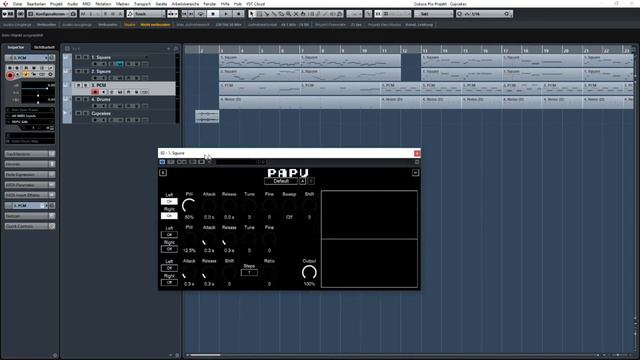The height and width of the screenshot is (360, 640).
Task: Select the Object Selection arrow tool
Action: click(252, 14)
